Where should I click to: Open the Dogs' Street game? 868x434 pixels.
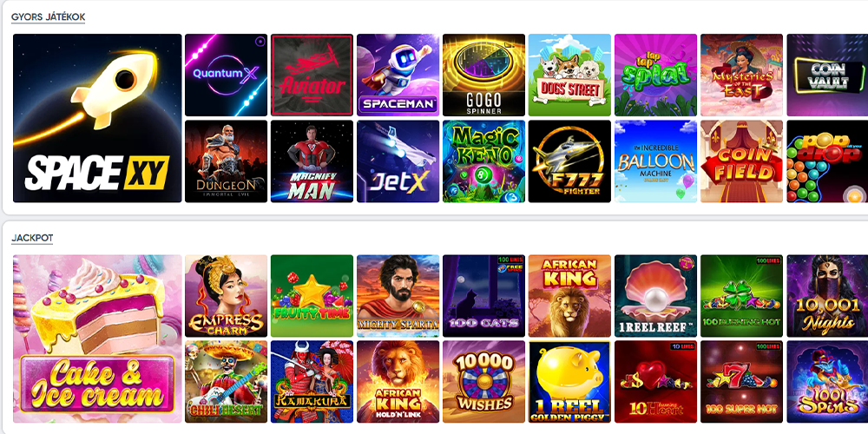(569, 75)
